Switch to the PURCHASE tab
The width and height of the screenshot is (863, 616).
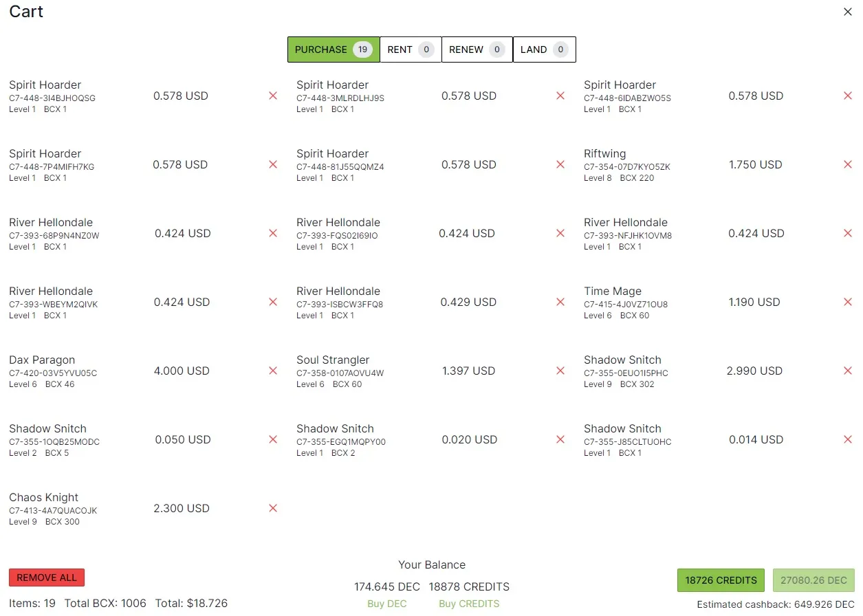[334, 49]
